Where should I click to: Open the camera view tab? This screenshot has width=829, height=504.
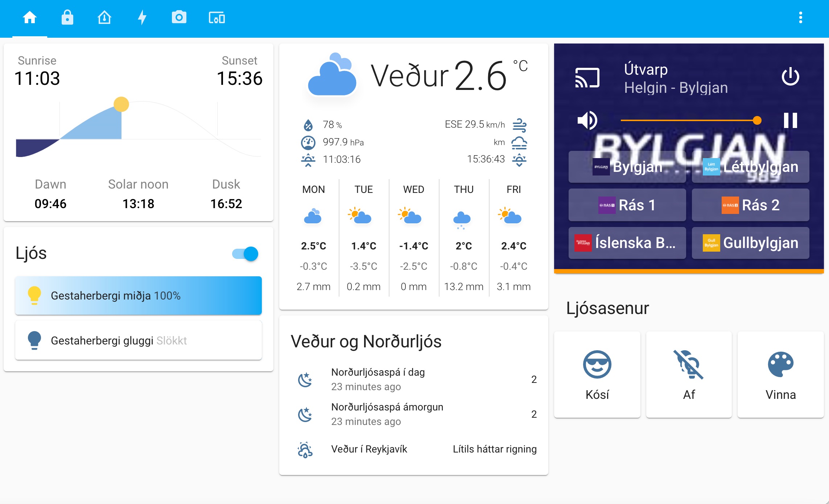[x=179, y=17]
